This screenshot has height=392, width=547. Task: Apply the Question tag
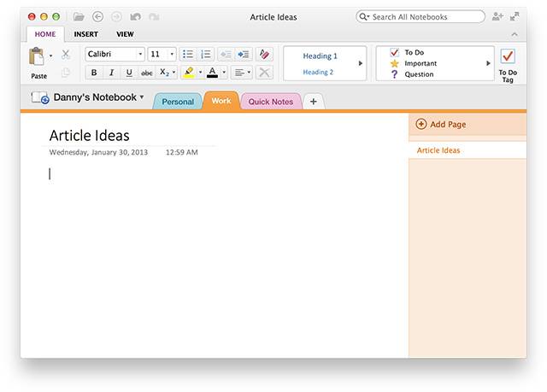coord(412,74)
